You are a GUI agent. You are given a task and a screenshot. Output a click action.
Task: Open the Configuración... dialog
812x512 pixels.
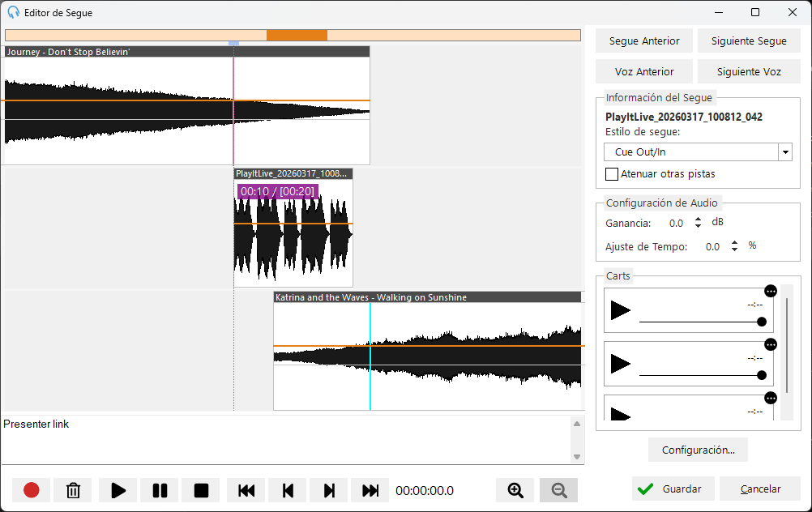(x=698, y=450)
